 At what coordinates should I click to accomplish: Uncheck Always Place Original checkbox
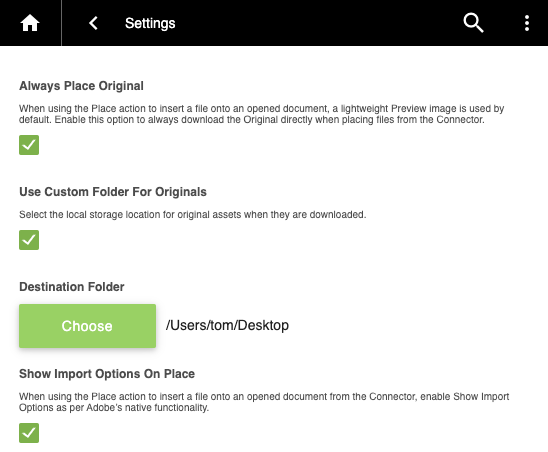pos(29,145)
